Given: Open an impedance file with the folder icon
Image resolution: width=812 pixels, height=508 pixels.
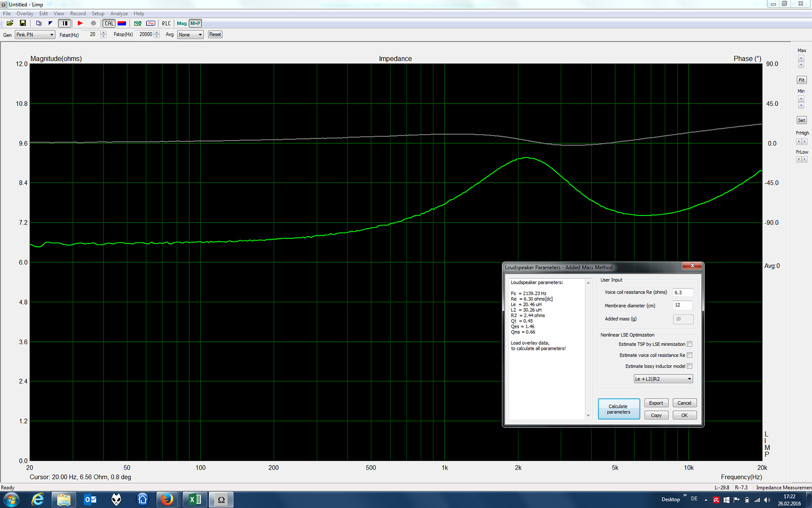Looking at the screenshot, I should click(10, 23).
